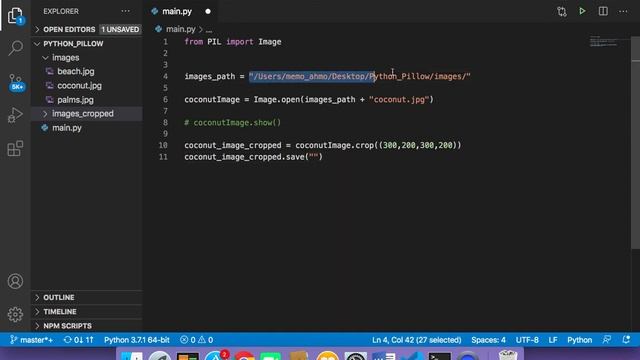
Task: Change end of line sequence LF
Action: (553, 340)
